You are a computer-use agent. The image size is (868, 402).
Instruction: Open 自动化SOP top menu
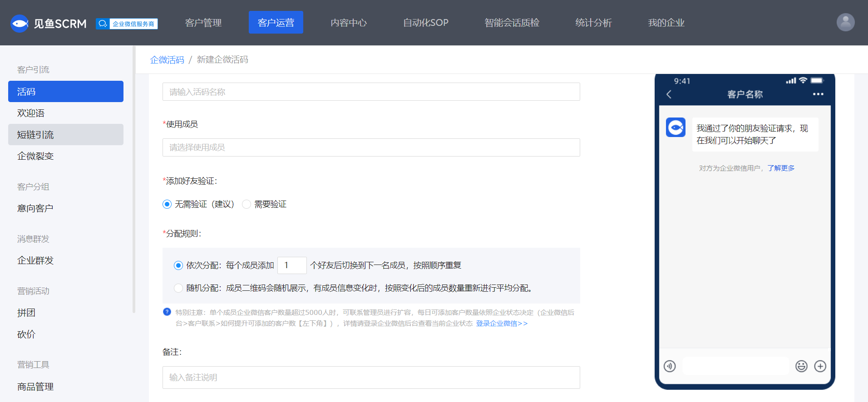426,23
